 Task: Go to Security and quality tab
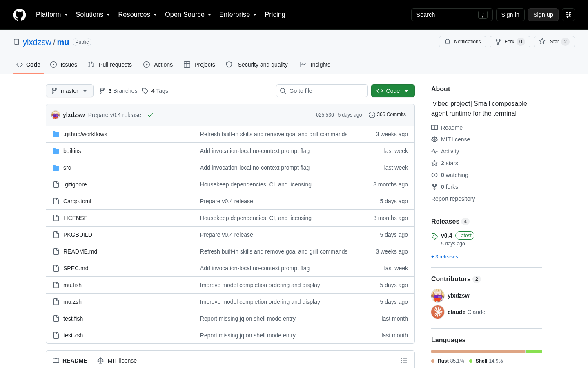tap(257, 65)
